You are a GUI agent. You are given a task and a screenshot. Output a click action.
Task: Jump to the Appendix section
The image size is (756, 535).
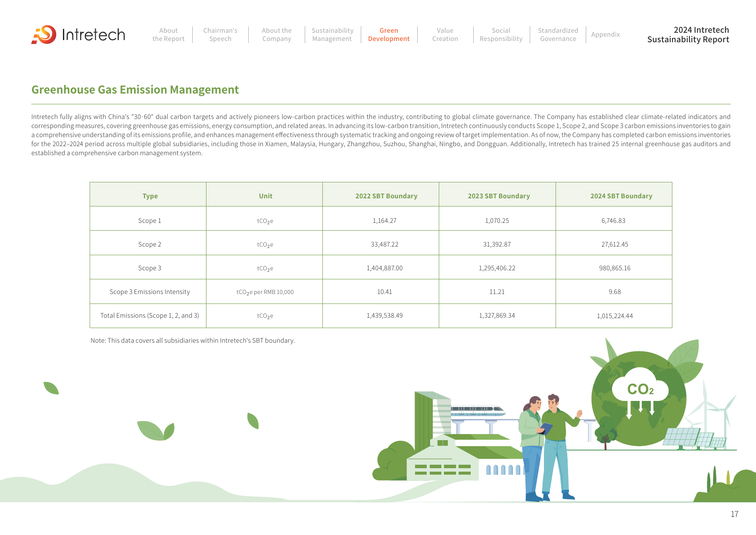pos(606,34)
